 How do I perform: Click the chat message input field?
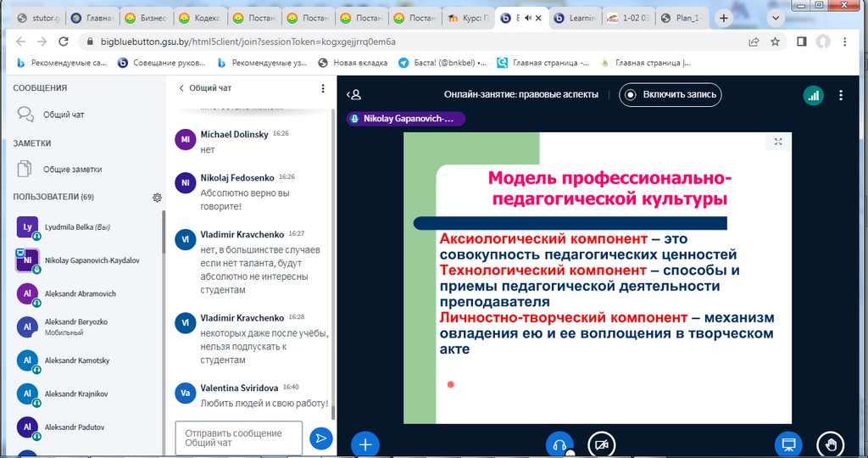tap(238, 438)
